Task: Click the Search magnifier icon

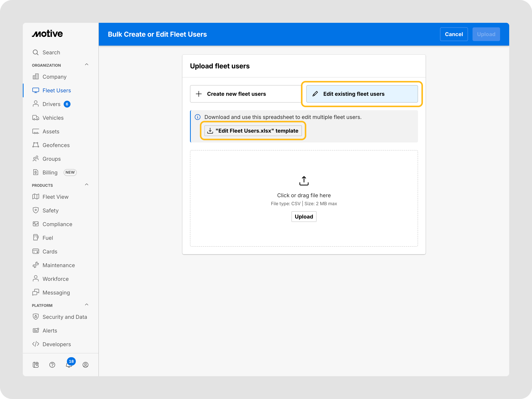Action: (36, 52)
